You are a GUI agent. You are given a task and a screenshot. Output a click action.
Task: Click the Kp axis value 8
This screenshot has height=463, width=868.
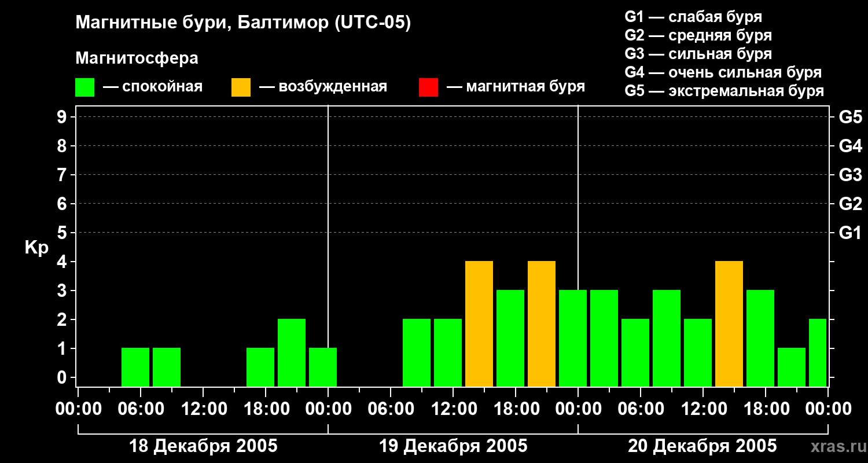point(63,146)
